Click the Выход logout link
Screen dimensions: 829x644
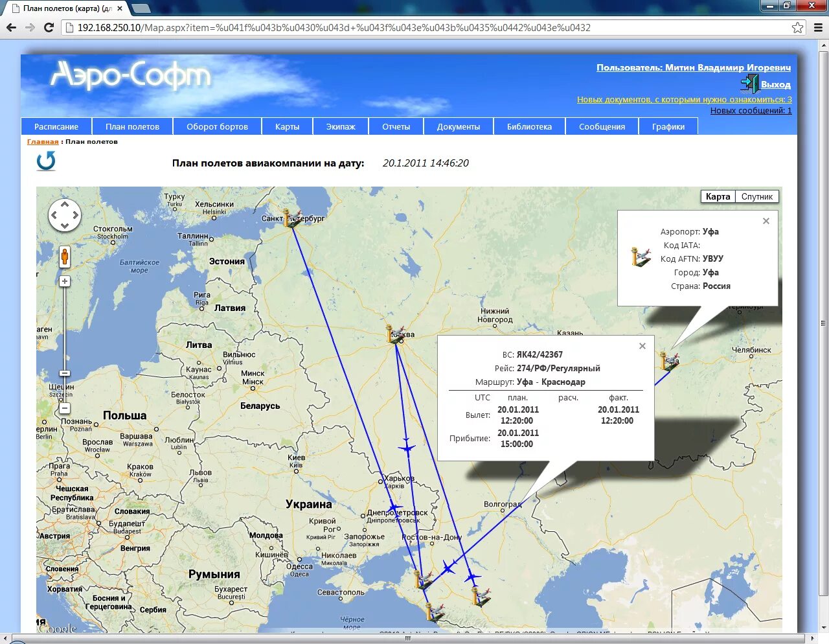(x=776, y=84)
